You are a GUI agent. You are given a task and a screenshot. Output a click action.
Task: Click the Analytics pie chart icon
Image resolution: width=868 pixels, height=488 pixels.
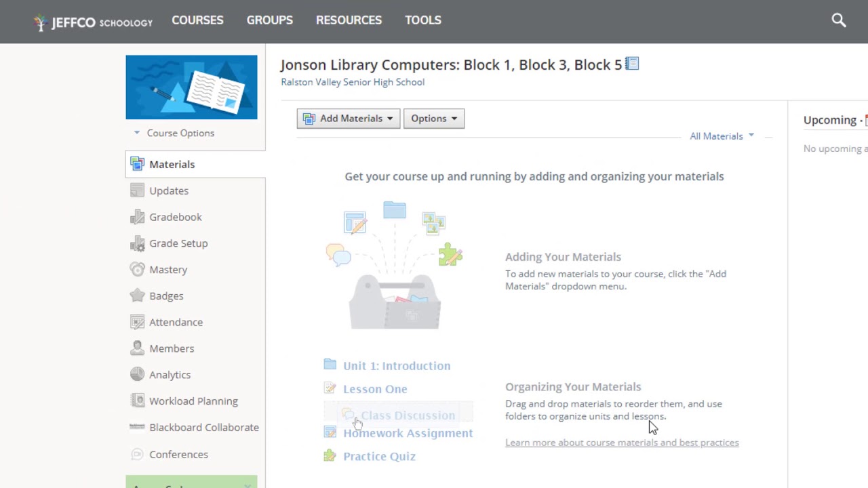[x=138, y=374]
